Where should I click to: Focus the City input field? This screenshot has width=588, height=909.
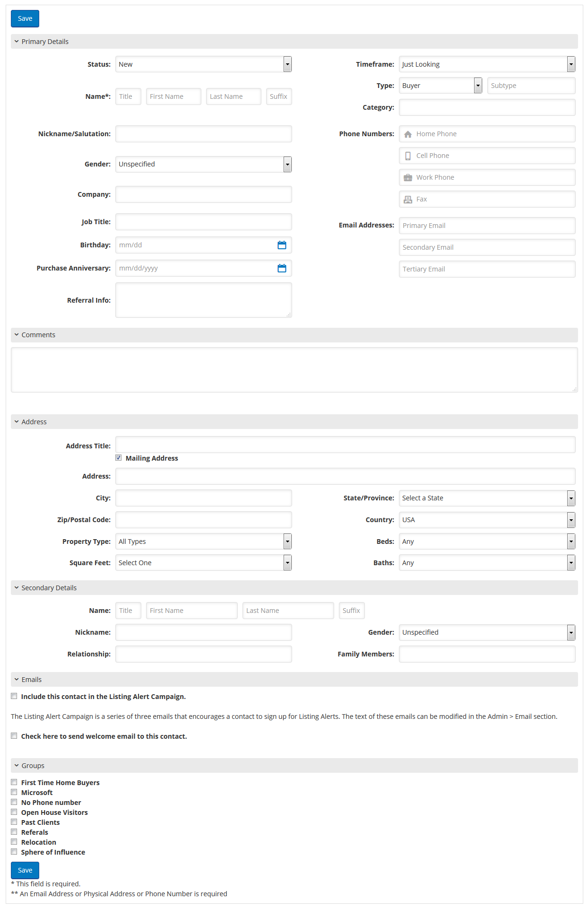pos(204,498)
